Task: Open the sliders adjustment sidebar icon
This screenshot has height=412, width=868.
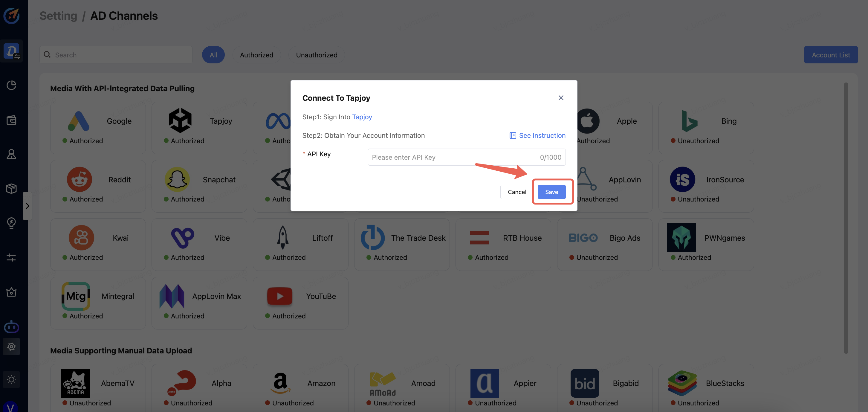Action: pos(11,257)
